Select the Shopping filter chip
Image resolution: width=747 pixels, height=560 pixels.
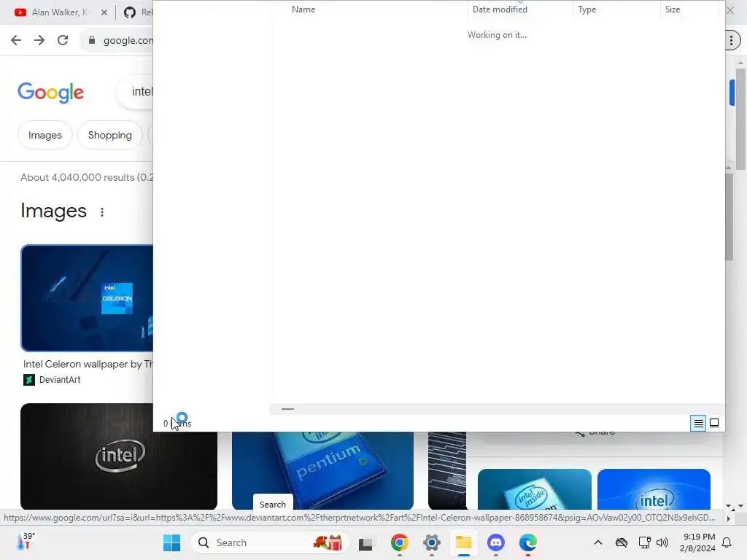[109, 135]
